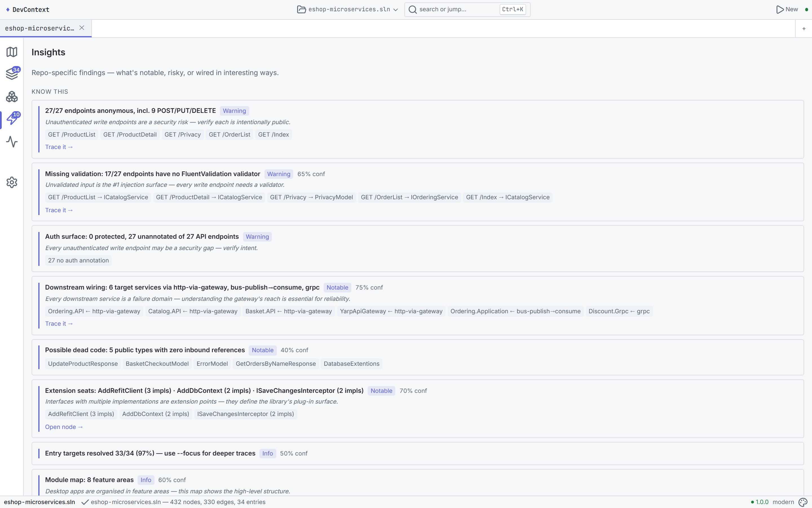Open the map view in sidebar

click(12, 52)
